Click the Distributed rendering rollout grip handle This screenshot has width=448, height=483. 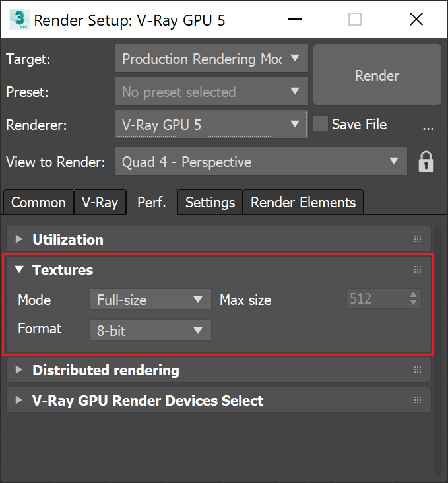click(x=418, y=370)
